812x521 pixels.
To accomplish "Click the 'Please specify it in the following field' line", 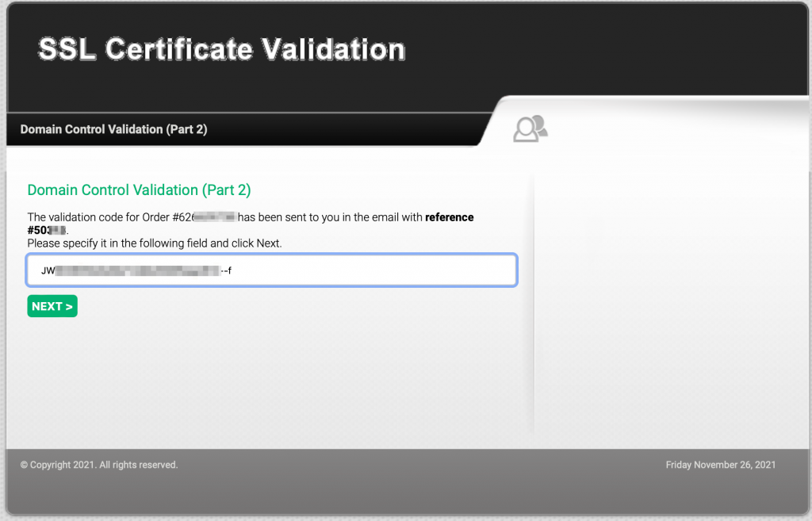I will 155,243.
